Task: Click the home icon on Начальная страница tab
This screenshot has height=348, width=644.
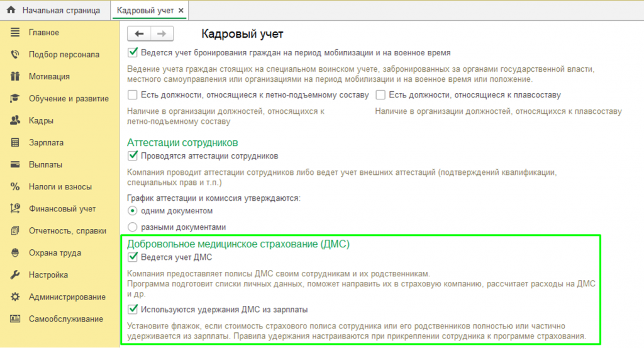Action: (11, 10)
